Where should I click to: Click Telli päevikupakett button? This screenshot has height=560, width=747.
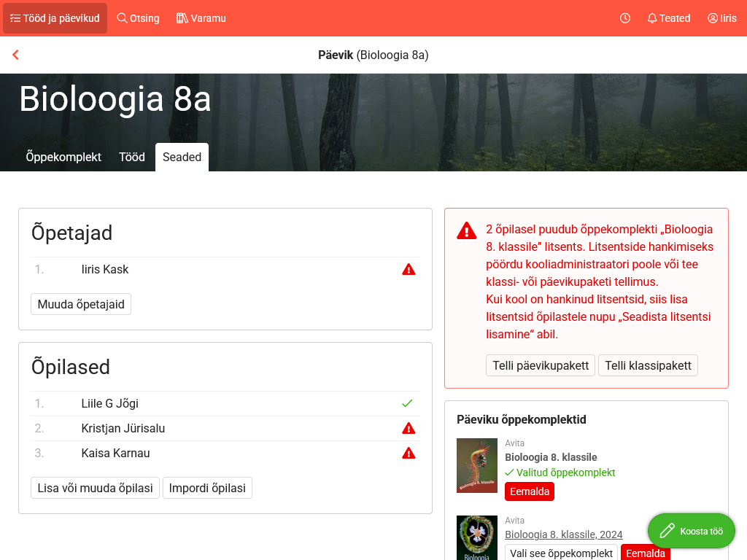541,365
